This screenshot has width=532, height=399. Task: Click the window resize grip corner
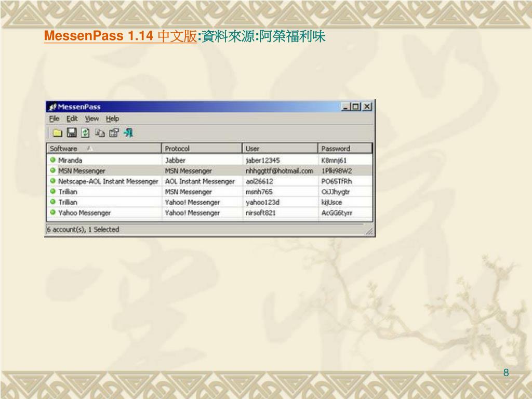click(x=369, y=231)
